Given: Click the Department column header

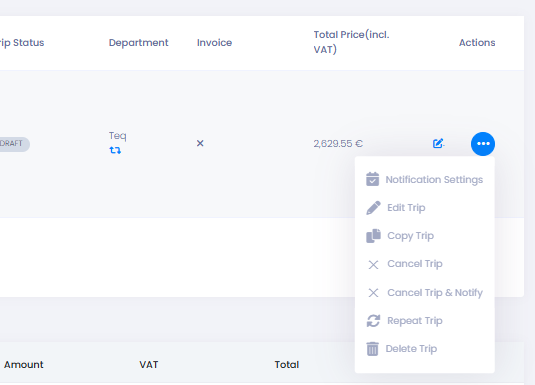Looking at the screenshot, I should [x=139, y=43].
